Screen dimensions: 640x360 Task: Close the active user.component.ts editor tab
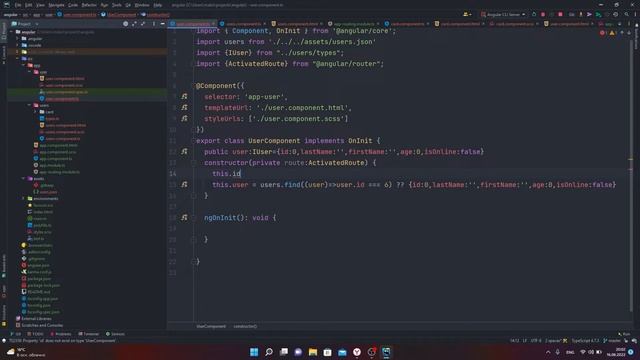[x=213, y=24]
